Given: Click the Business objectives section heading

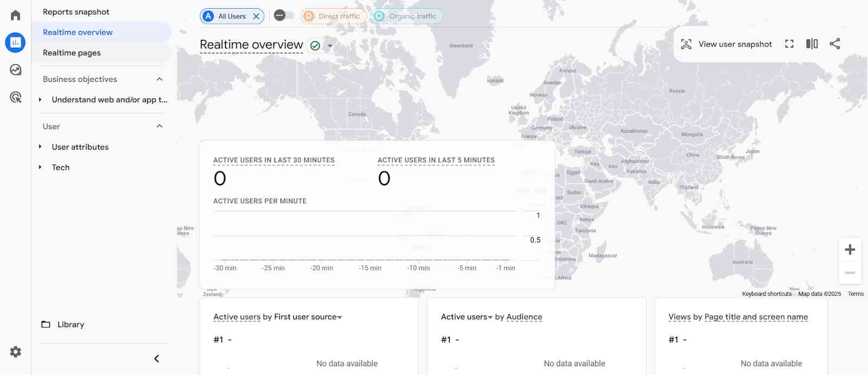Looking at the screenshot, I should point(80,79).
